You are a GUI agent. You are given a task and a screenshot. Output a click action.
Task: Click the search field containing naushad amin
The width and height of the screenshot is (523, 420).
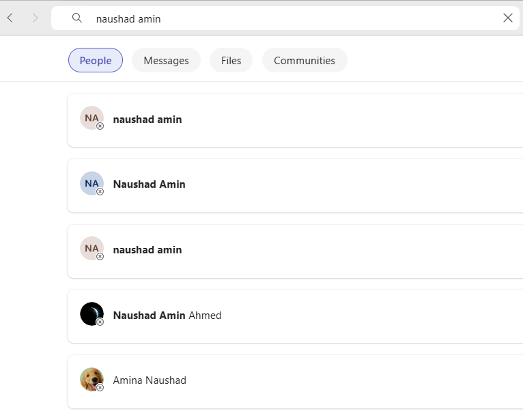click(x=285, y=18)
